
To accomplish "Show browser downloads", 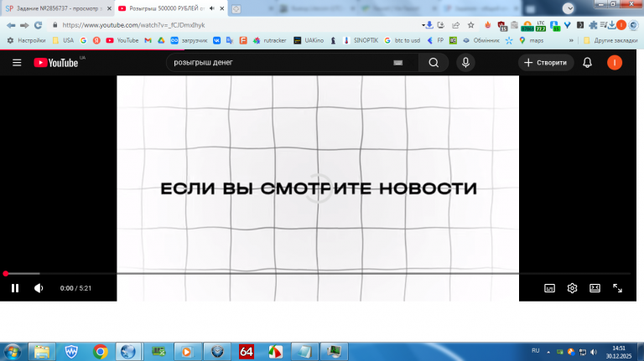I will coord(612,25).
